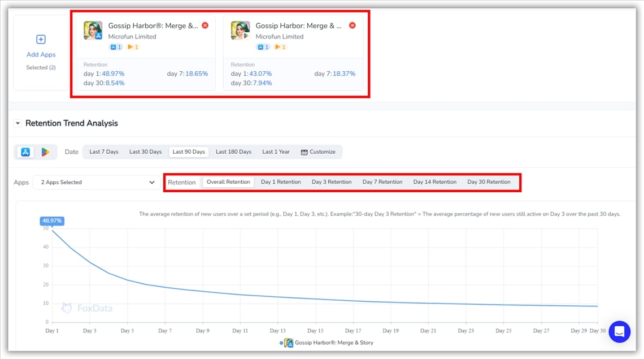The height and width of the screenshot is (359, 644).
Task: Click the first Gossip Harbor app thumbnail
Action: (x=93, y=31)
